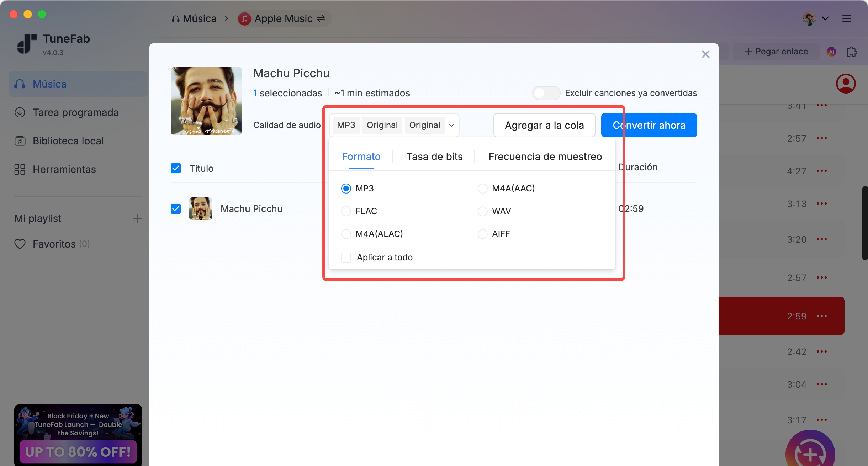Click Agregar a la cola button

(x=544, y=125)
